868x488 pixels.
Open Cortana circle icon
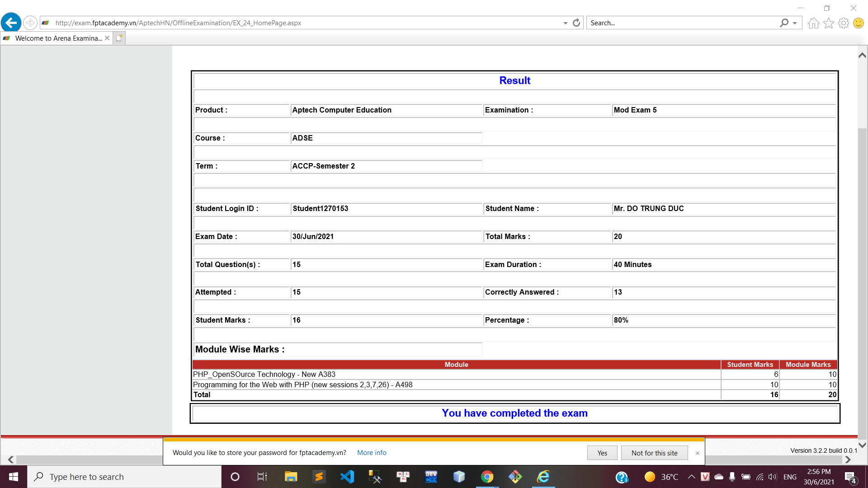[x=235, y=477]
